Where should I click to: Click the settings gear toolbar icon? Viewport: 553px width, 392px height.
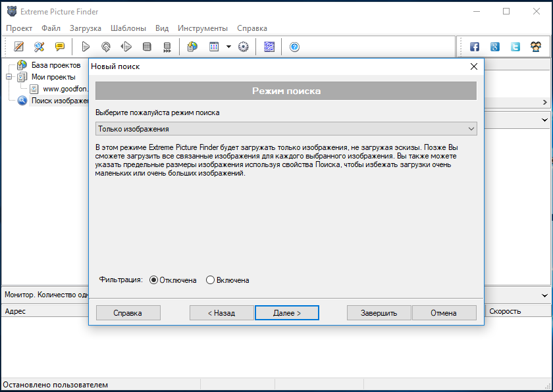point(243,47)
